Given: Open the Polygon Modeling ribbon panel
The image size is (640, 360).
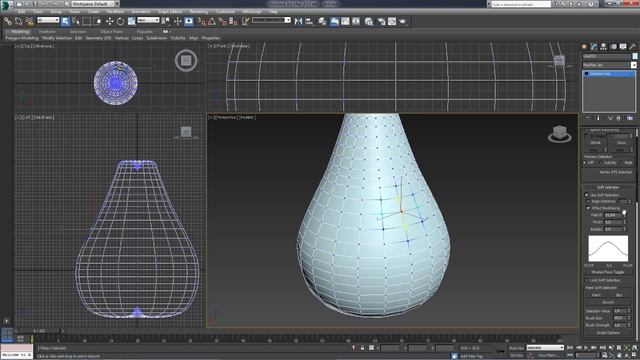Looking at the screenshot, I should click(22, 38).
